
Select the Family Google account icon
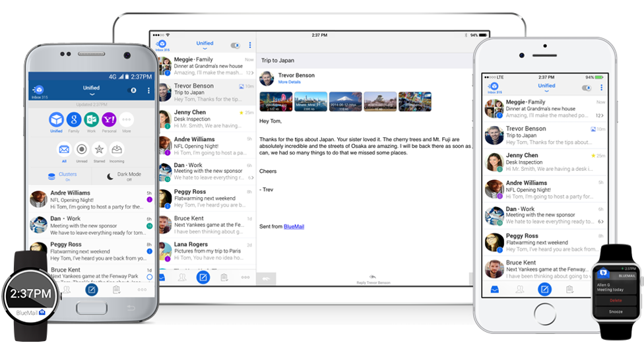[74, 120]
